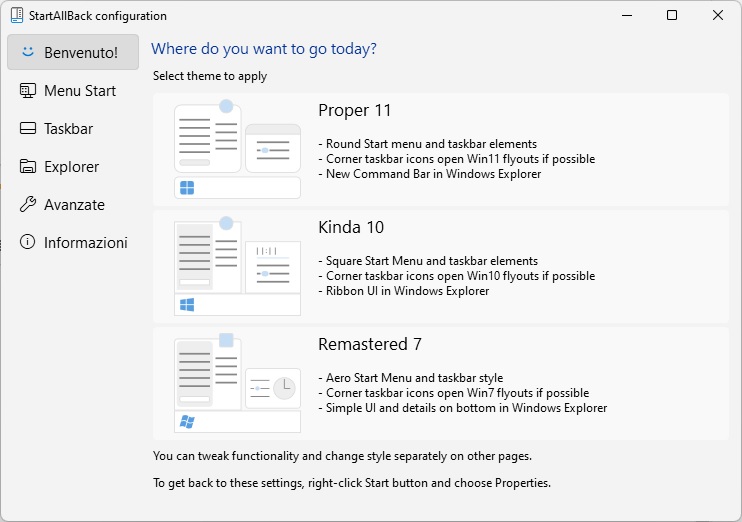The width and height of the screenshot is (742, 522).
Task: Click the Windows 7 flag logo in Remastered 7 preview
Action: [187, 422]
